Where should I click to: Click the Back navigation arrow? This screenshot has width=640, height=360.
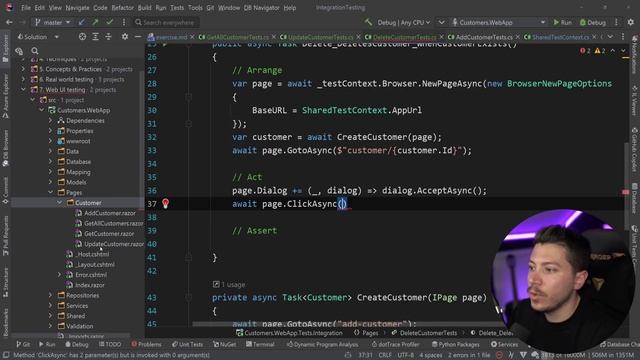click(9, 22)
